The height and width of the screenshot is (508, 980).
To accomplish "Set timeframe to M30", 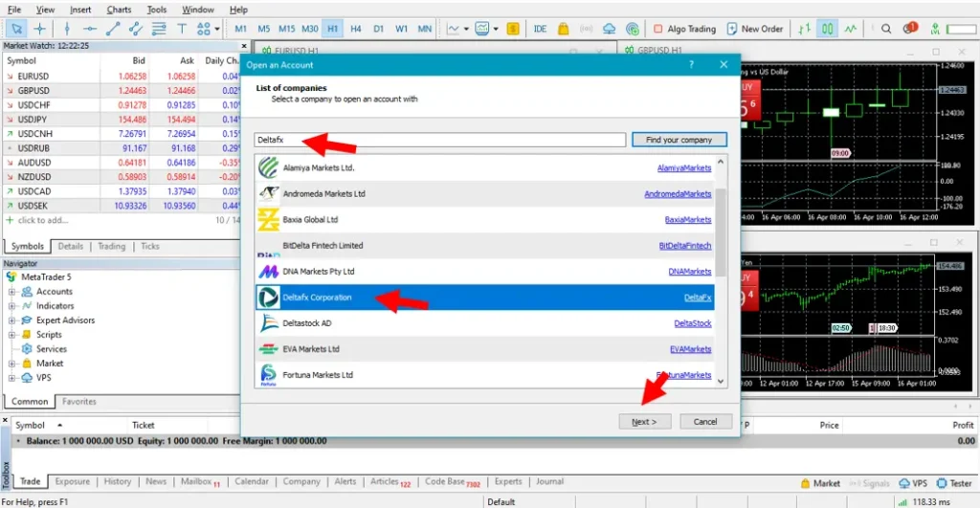I will (x=310, y=29).
